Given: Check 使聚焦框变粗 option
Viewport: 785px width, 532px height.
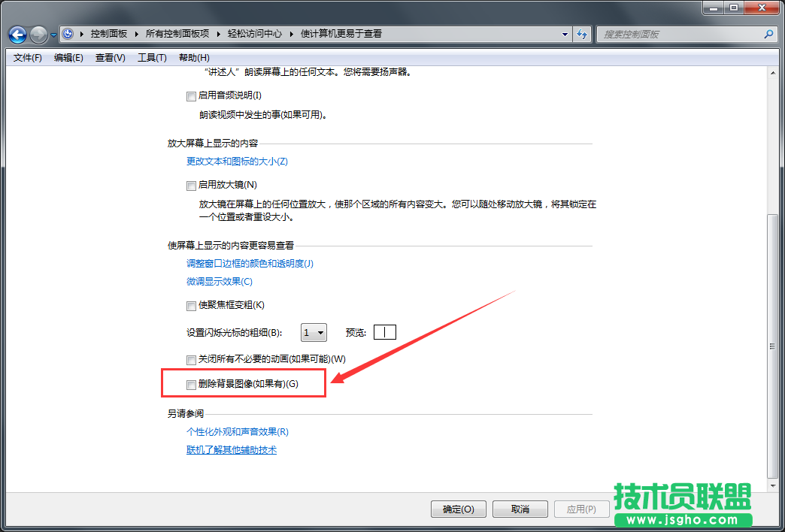Looking at the screenshot, I should coord(191,306).
